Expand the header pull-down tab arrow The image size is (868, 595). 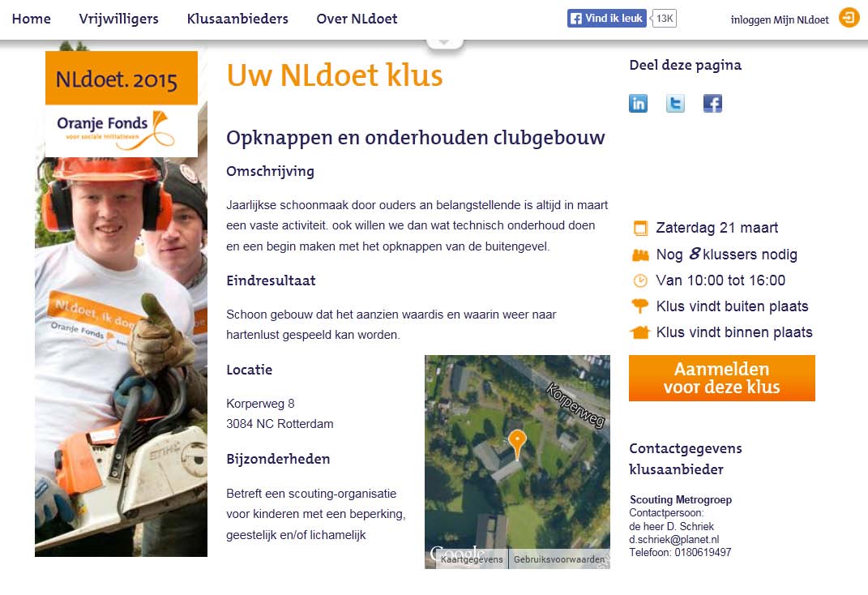tap(444, 43)
